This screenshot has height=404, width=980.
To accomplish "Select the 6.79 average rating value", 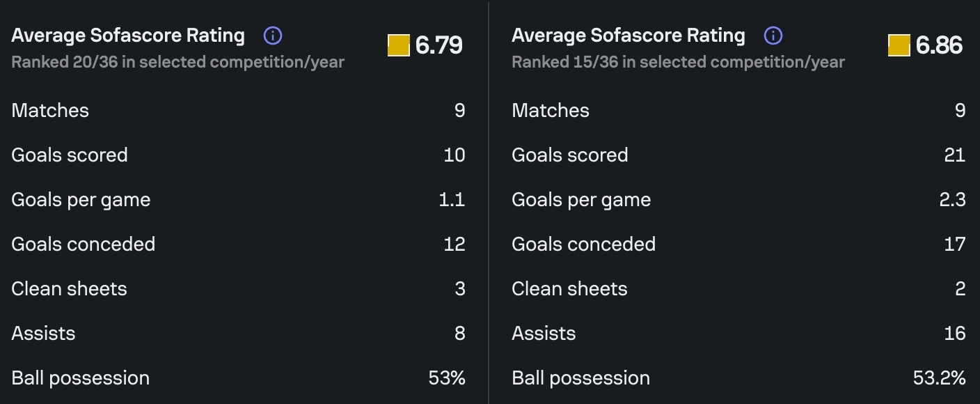I will click(x=438, y=45).
